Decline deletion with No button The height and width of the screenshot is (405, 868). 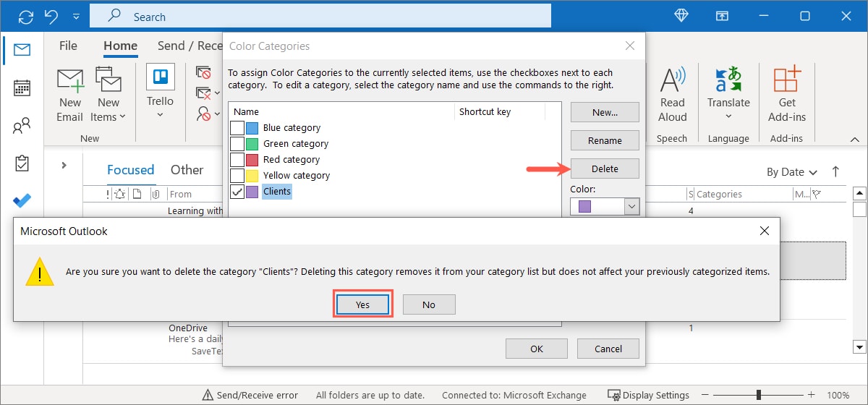coord(429,304)
